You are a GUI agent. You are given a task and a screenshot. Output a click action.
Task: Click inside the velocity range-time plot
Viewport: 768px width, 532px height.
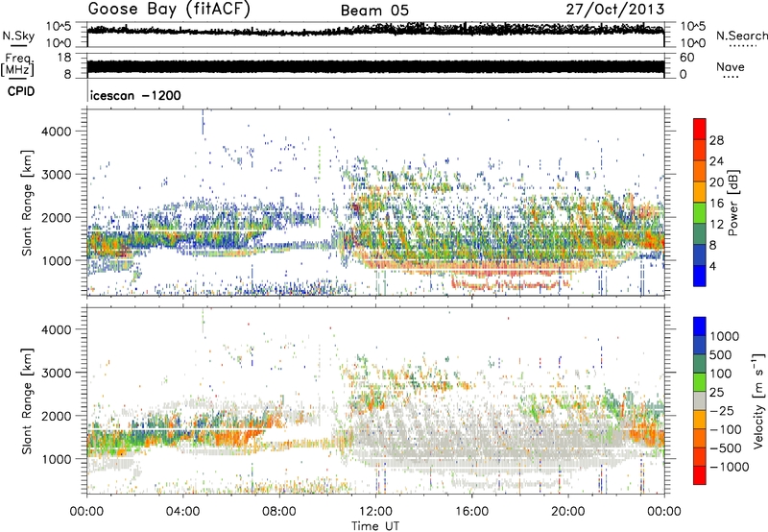pyautogui.click(x=375, y=400)
